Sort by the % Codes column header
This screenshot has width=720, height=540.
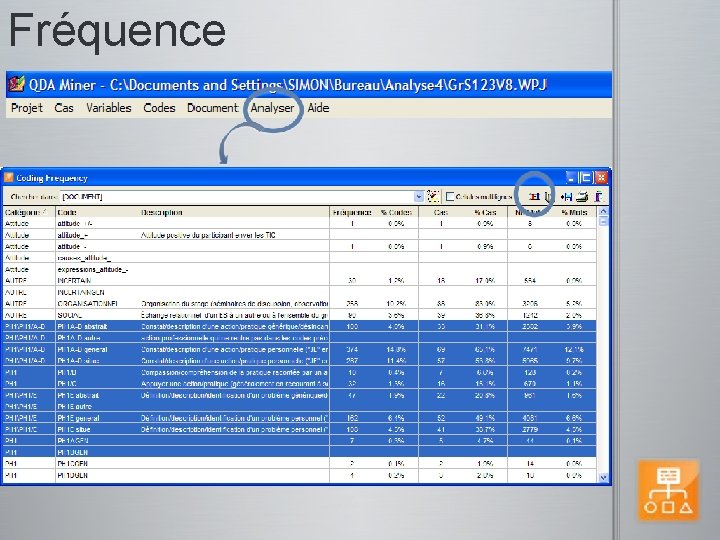click(x=396, y=213)
